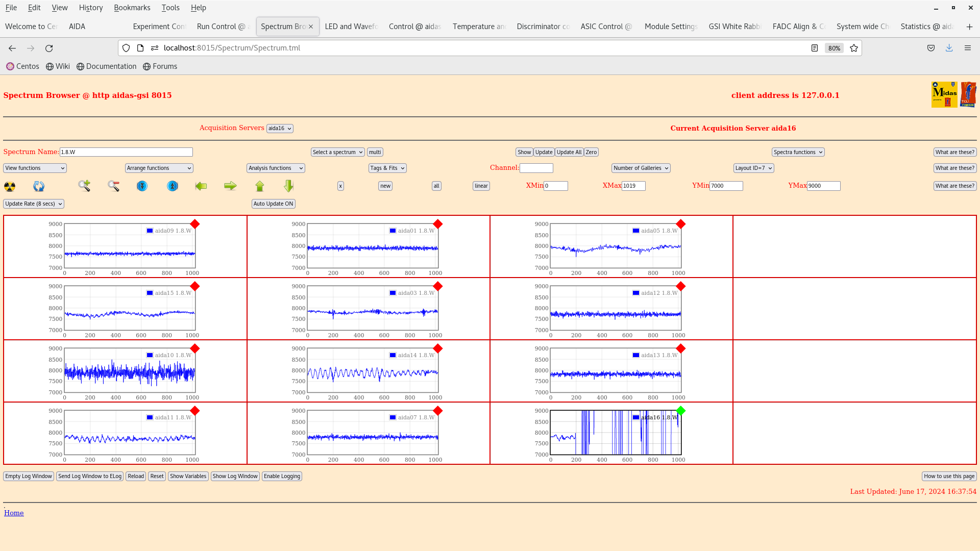Toggle the linear scale button

pyautogui.click(x=481, y=186)
